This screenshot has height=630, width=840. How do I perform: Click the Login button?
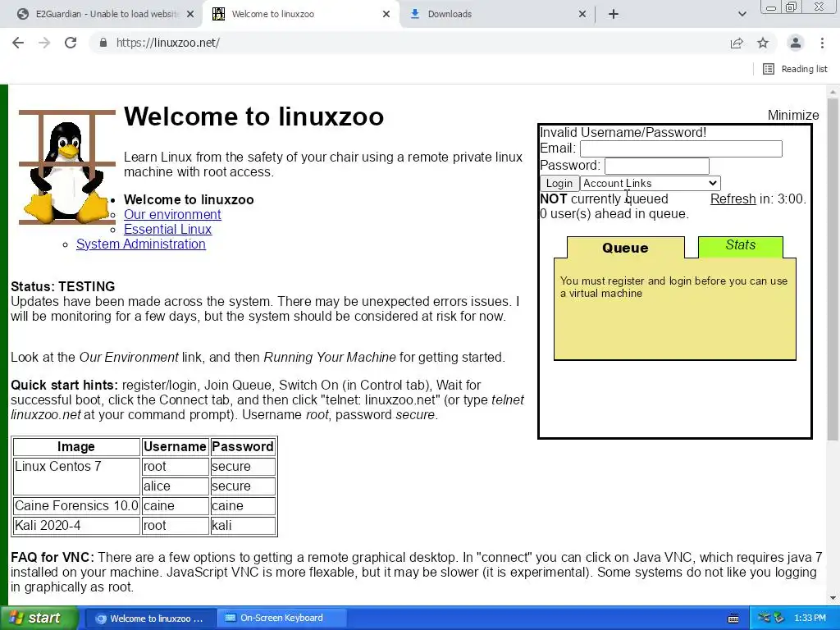pos(559,183)
